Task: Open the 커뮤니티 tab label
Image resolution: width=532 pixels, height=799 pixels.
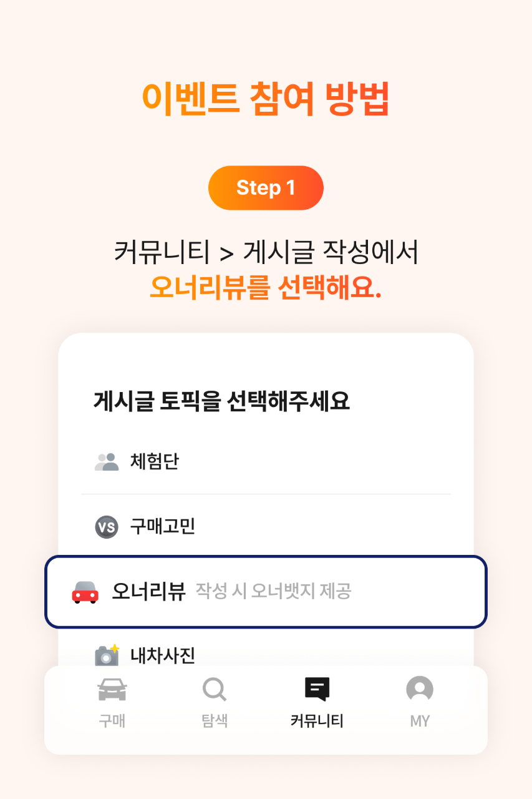Action: click(x=317, y=721)
